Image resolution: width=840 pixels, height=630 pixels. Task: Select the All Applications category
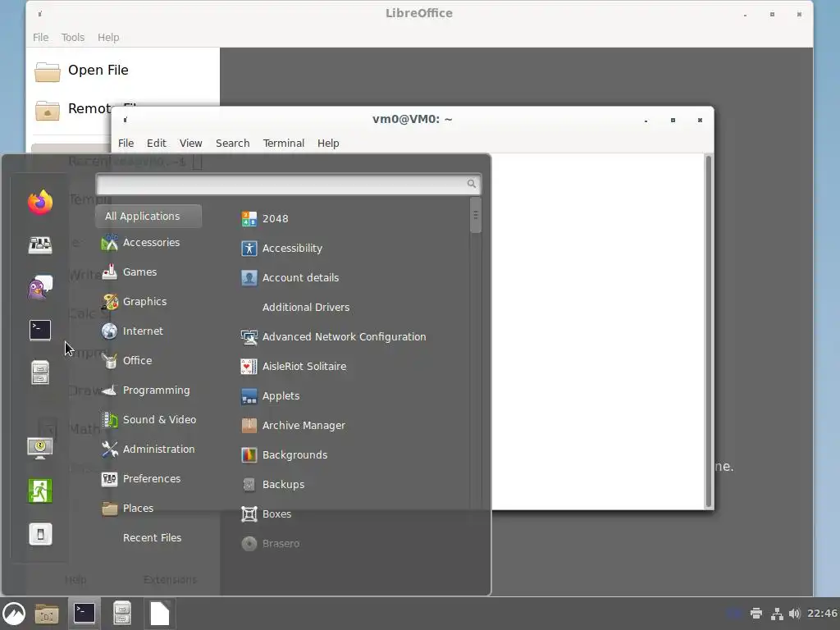pos(148,216)
